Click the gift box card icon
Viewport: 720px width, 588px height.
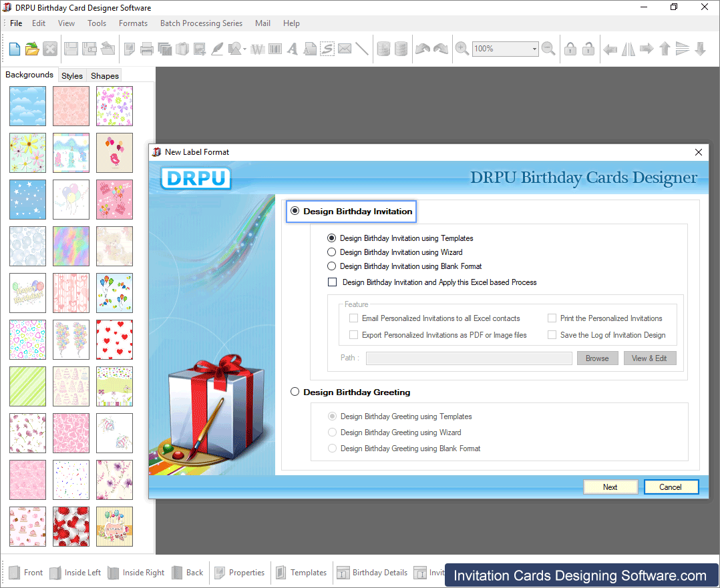pyautogui.click(x=182, y=49)
